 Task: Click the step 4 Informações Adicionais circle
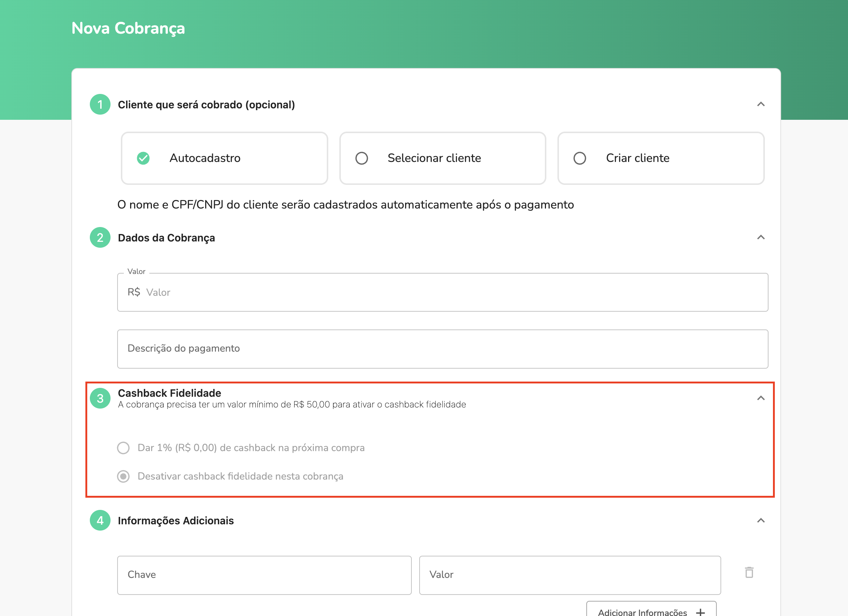coord(100,521)
